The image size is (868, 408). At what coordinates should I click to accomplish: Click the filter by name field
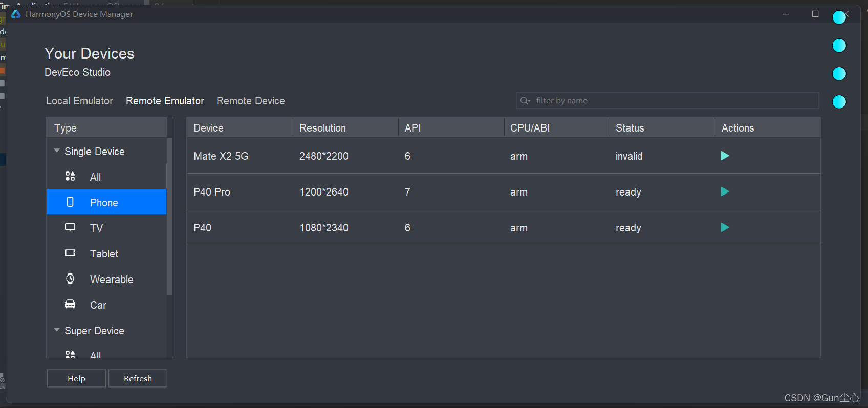[x=670, y=101]
